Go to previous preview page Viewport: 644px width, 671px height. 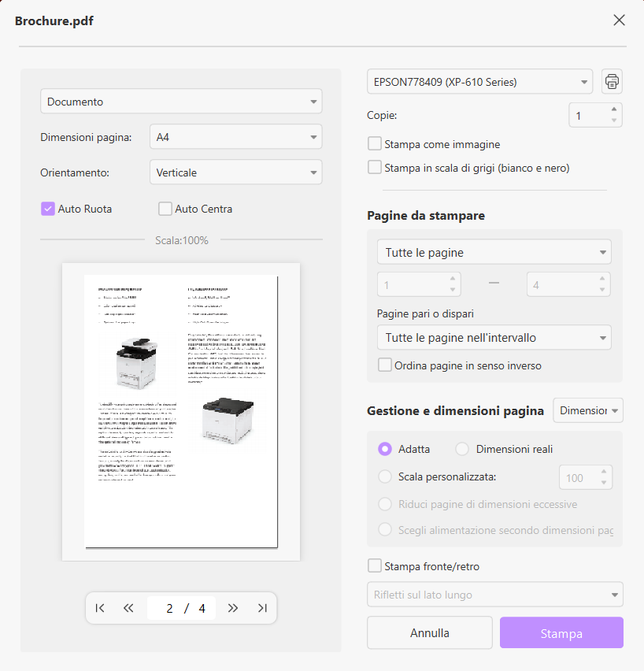click(x=128, y=608)
